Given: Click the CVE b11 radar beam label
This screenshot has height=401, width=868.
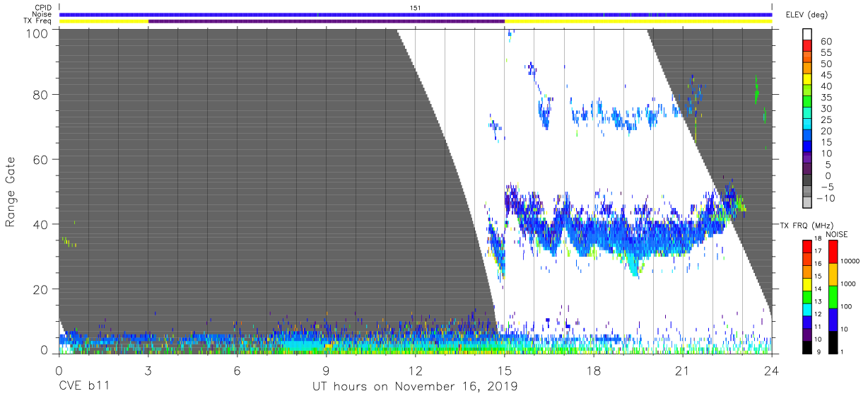Looking at the screenshot, I should (x=84, y=387).
